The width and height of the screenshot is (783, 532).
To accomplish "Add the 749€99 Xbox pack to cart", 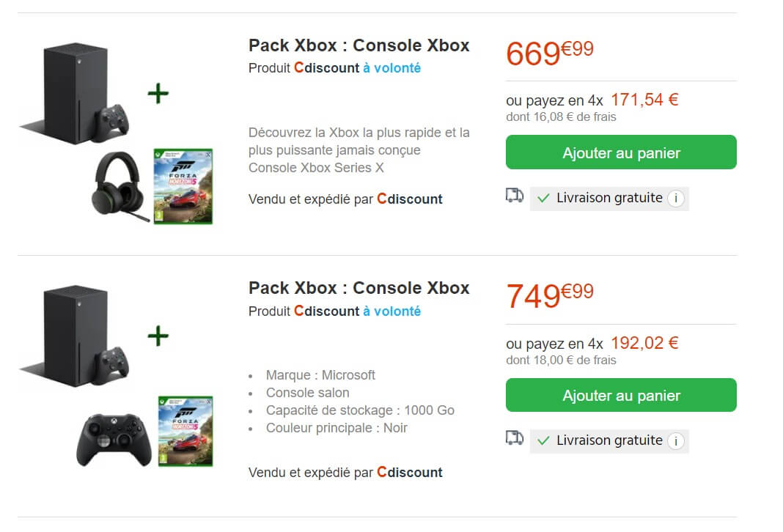I will [x=621, y=396].
